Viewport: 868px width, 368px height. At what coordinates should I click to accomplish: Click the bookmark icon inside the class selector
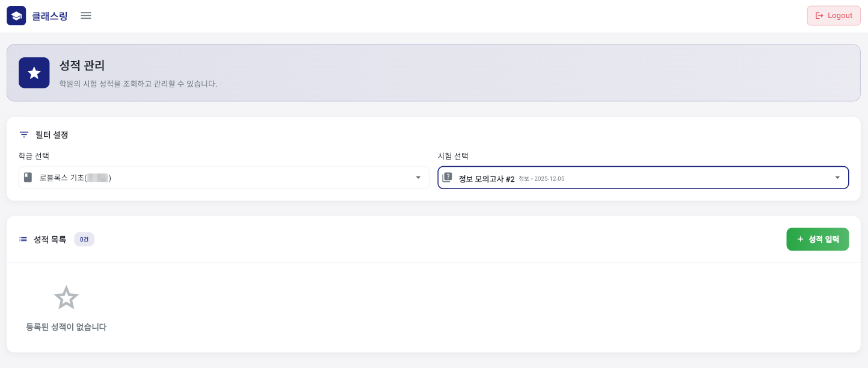[x=28, y=177]
